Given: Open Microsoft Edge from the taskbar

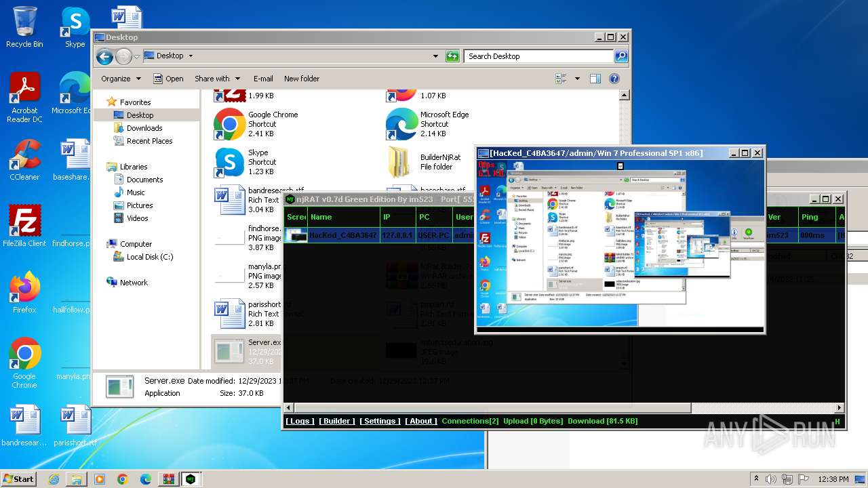Looking at the screenshot, I should 145,479.
